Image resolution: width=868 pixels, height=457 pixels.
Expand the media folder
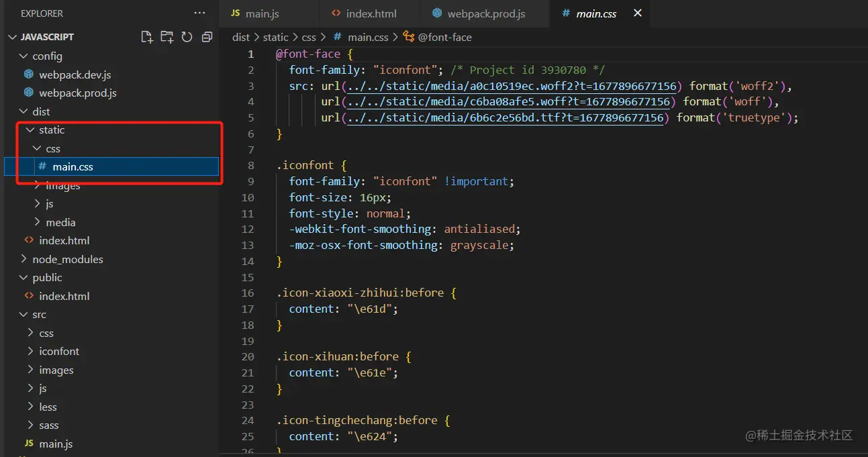(x=37, y=222)
